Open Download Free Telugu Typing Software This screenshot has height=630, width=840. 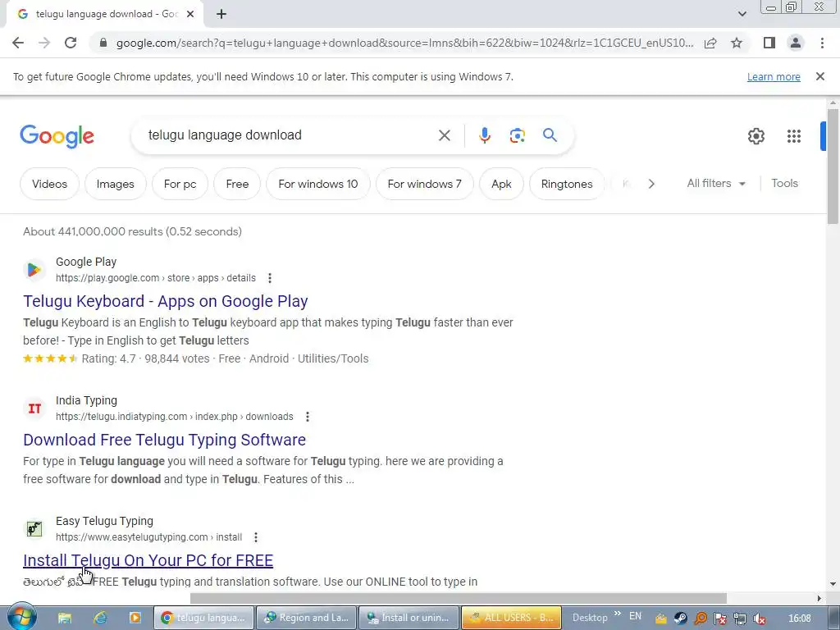click(x=164, y=440)
